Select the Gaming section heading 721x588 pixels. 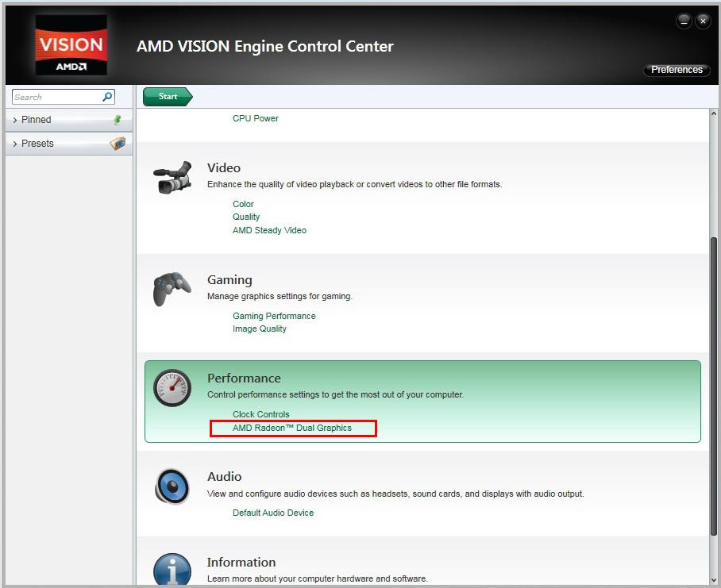229,280
